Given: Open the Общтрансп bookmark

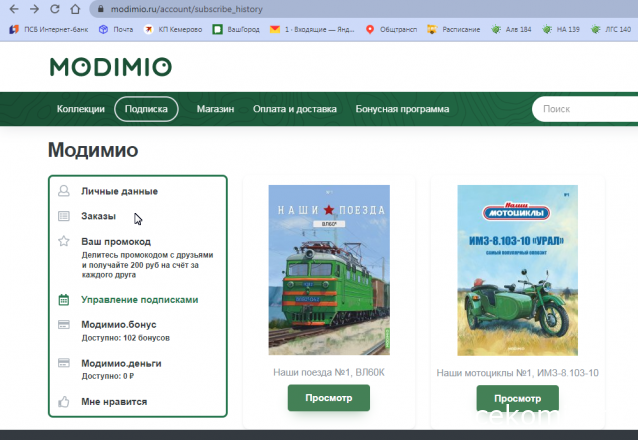Looking at the screenshot, I should tap(391, 29).
